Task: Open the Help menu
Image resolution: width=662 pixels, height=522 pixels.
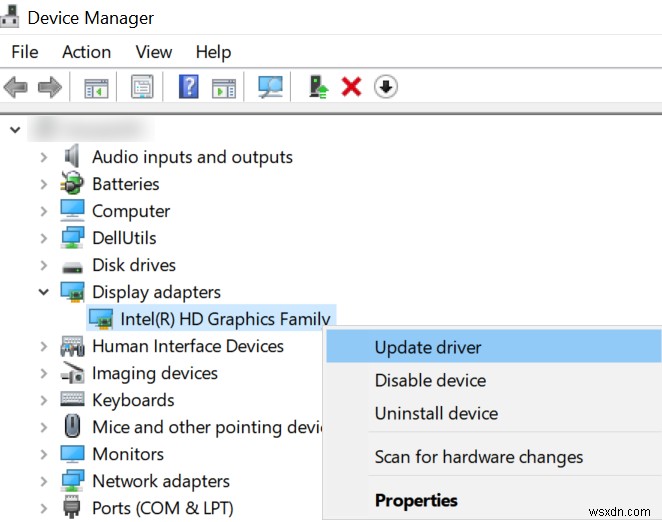Action: pyautogui.click(x=213, y=52)
